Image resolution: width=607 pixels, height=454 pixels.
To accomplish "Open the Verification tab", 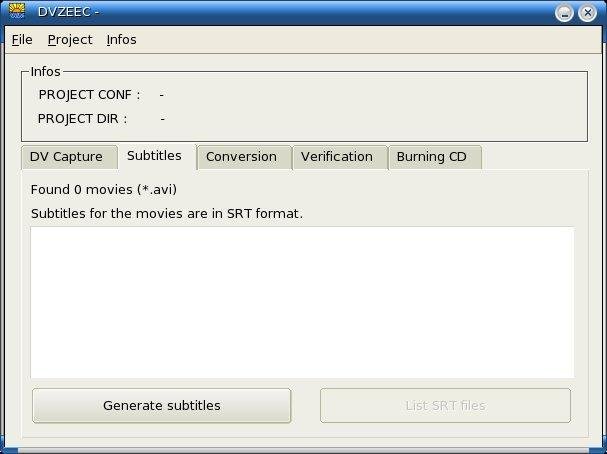I will pyautogui.click(x=337, y=157).
